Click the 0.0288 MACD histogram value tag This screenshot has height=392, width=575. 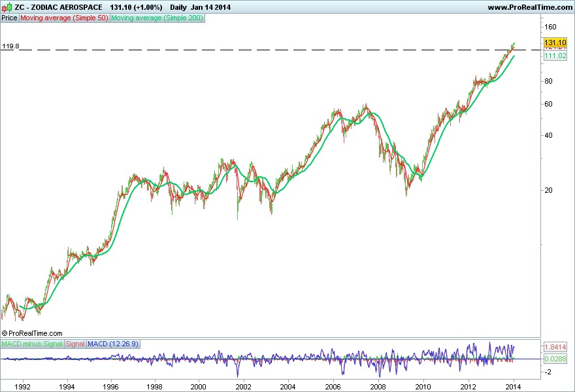coord(555,359)
